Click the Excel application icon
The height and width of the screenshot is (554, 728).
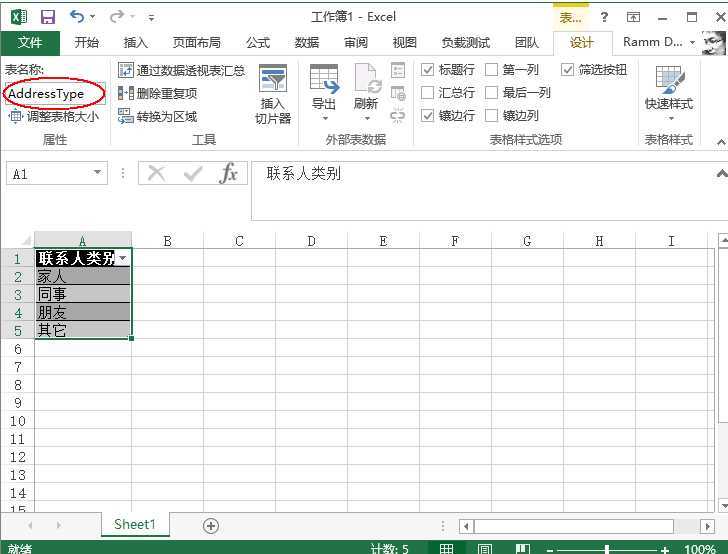coord(19,17)
